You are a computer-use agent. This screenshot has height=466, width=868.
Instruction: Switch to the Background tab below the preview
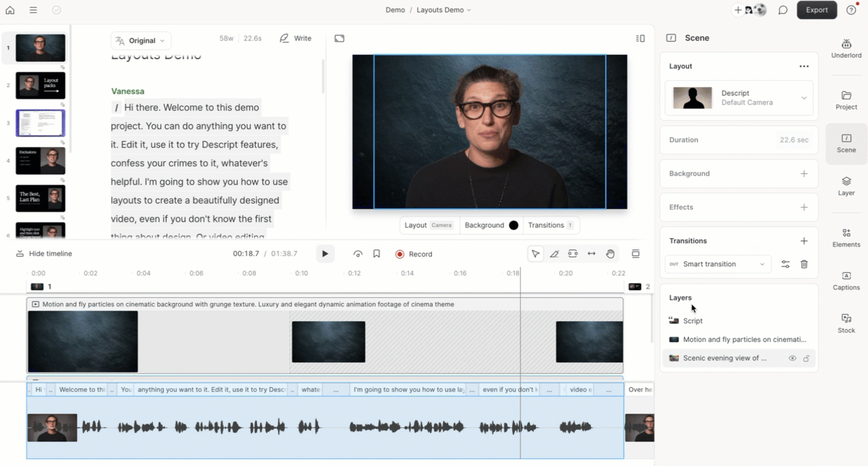484,225
